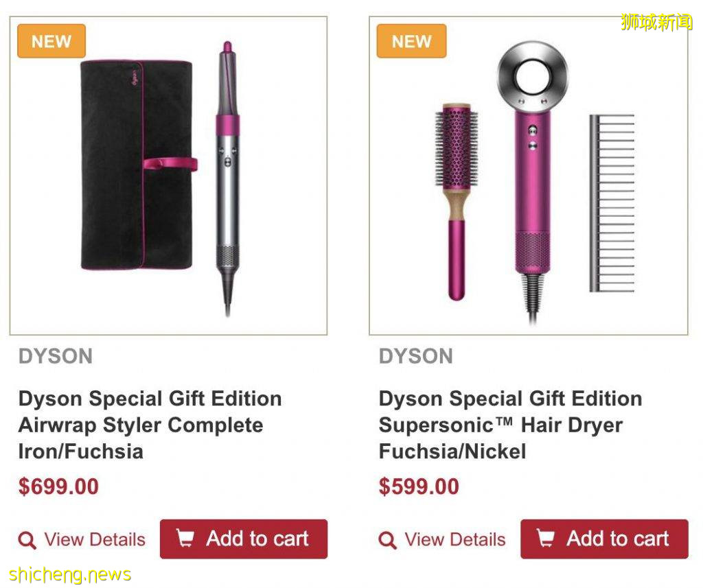Click the black Airwrap storage pouch image
This screenshot has width=703, height=588.
pyautogui.click(x=137, y=165)
